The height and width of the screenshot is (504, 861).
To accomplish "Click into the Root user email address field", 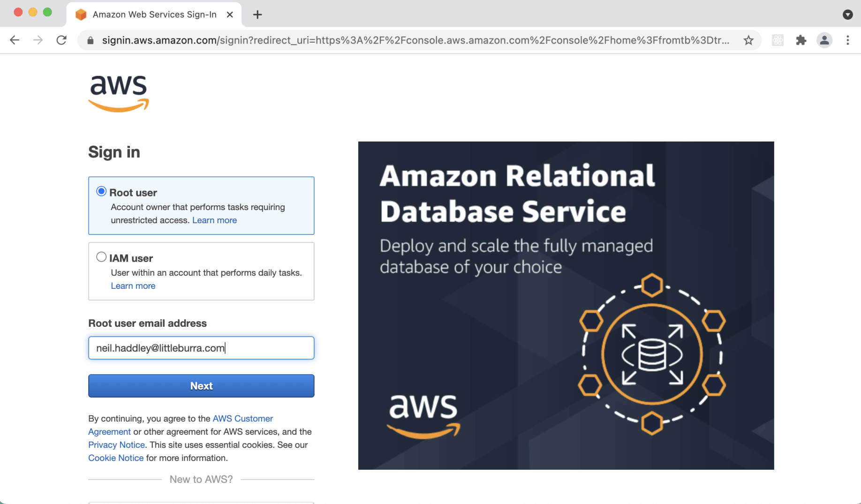I will point(201,348).
